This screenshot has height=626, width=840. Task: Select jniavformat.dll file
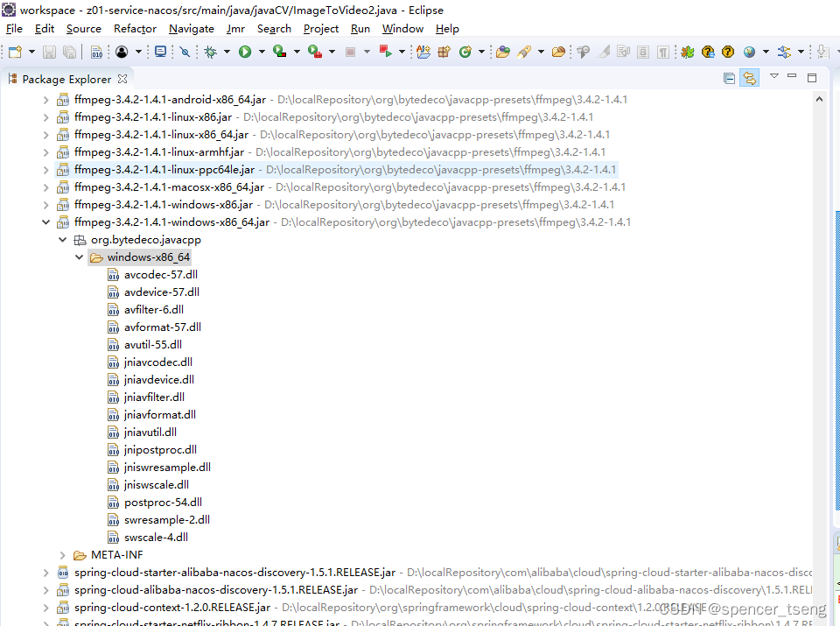click(x=159, y=415)
